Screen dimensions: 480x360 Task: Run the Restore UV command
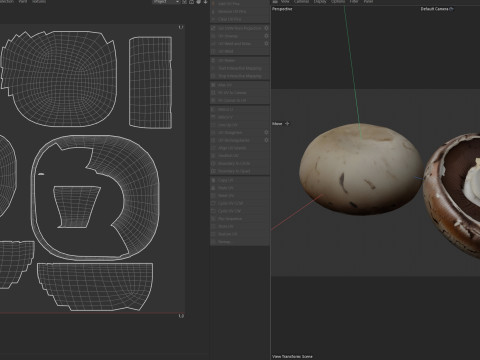pos(240,234)
